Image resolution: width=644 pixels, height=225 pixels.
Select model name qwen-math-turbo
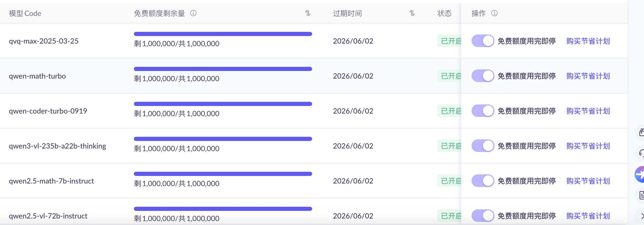click(x=37, y=76)
